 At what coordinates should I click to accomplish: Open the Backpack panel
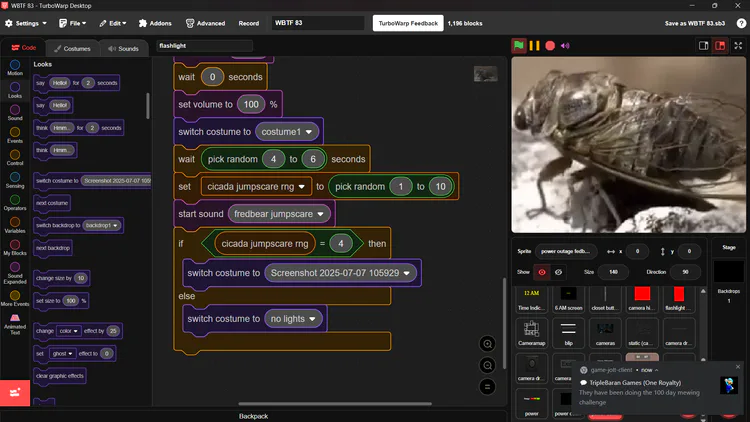click(x=254, y=416)
